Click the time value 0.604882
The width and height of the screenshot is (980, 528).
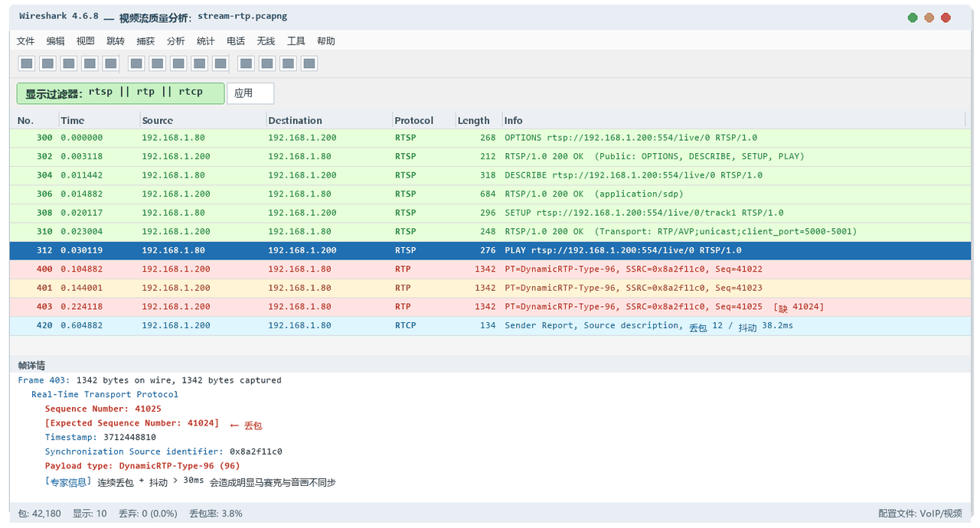pyautogui.click(x=82, y=325)
